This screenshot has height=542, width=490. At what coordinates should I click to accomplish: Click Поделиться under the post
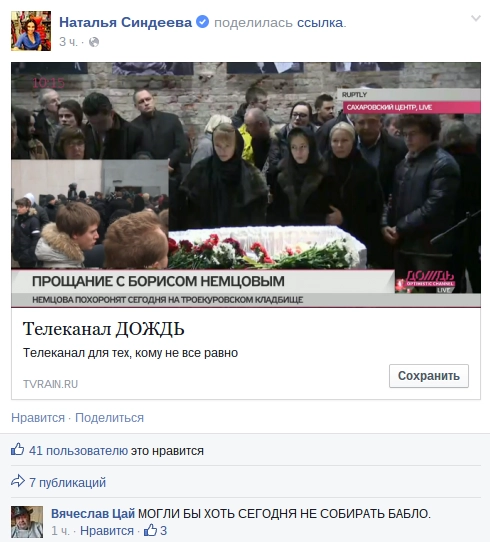(109, 418)
